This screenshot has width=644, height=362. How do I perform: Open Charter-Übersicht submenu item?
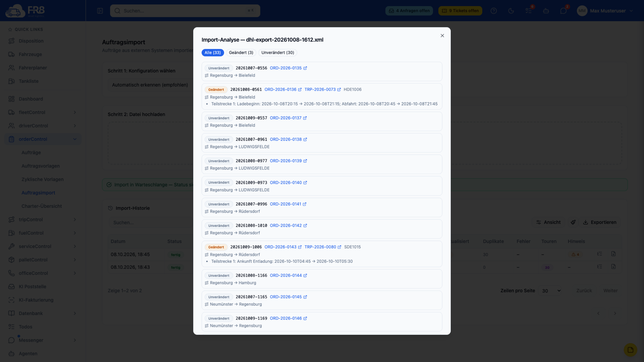(x=42, y=206)
